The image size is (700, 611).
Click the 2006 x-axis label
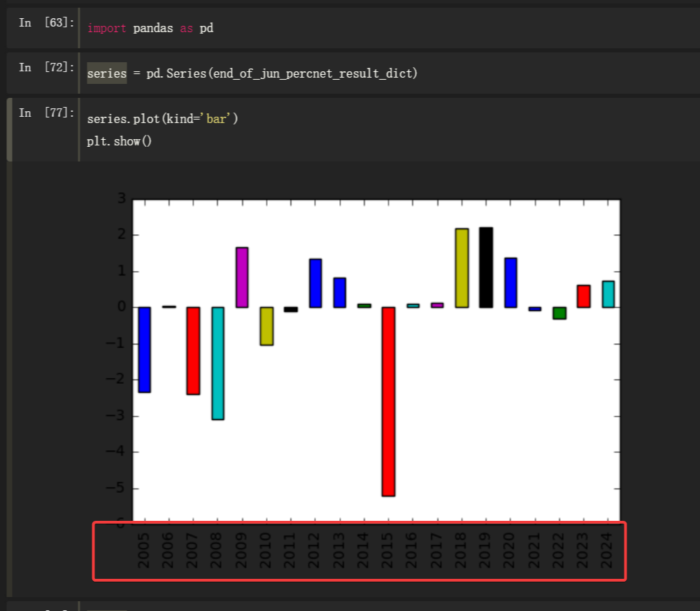click(168, 550)
